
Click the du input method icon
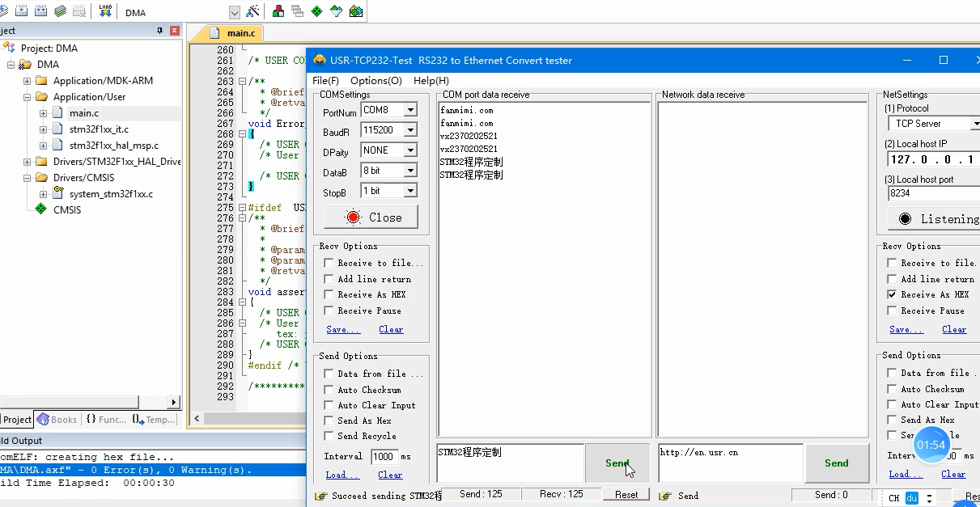(912, 498)
